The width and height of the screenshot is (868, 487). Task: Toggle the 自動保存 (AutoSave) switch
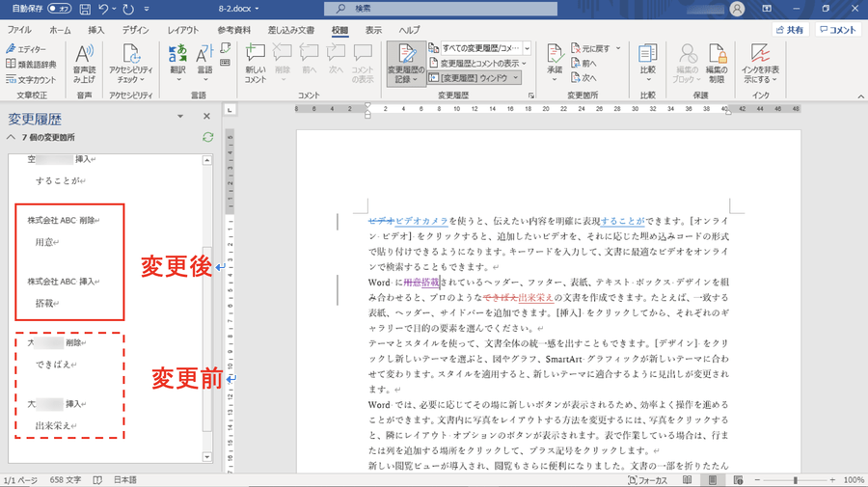tap(60, 9)
